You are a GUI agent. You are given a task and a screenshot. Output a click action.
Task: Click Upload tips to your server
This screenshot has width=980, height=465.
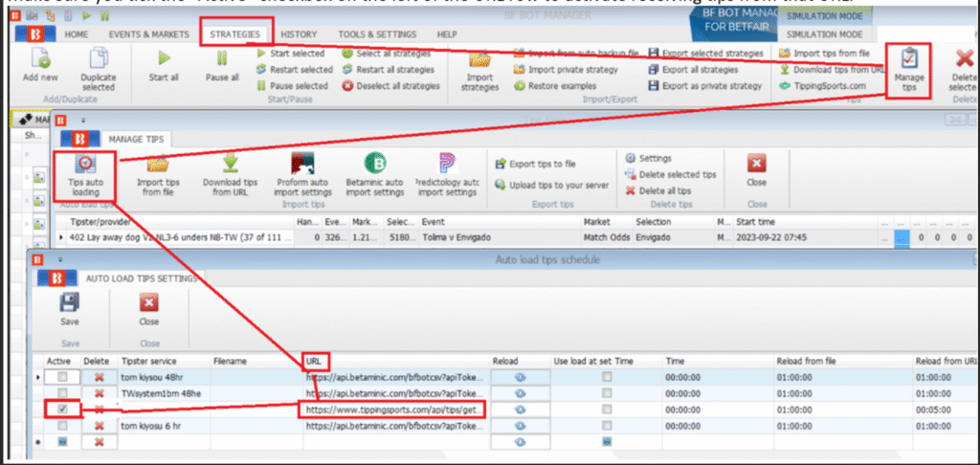pyautogui.click(x=552, y=185)
